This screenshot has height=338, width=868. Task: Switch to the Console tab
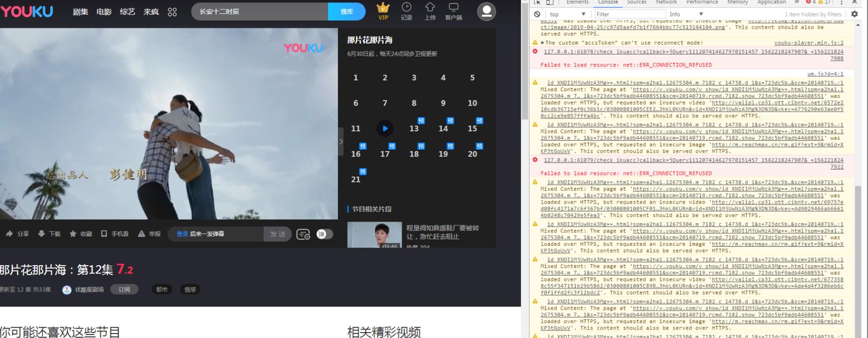(x=608, y=2)
